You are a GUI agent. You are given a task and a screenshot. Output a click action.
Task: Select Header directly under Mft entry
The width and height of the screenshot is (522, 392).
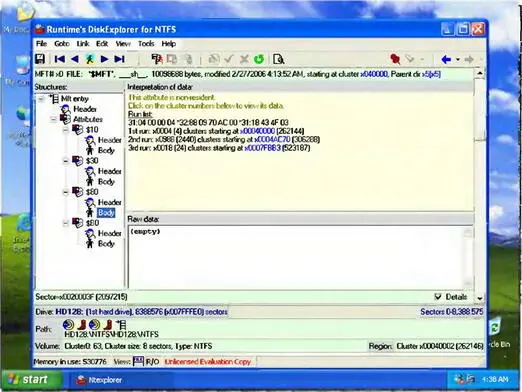pyautogui.click(x=85, y=109)
